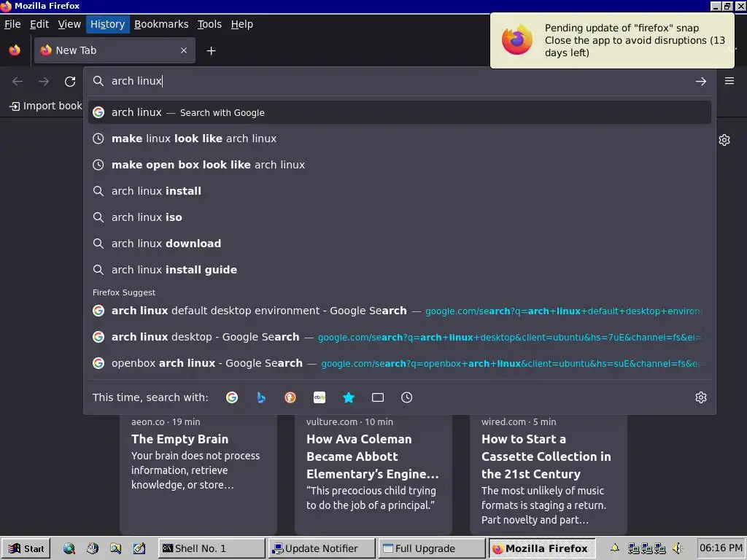The height and width of the screenshot is (560, 747).
Task: Select the New Tab tab
Action: [x=115, y=50]
